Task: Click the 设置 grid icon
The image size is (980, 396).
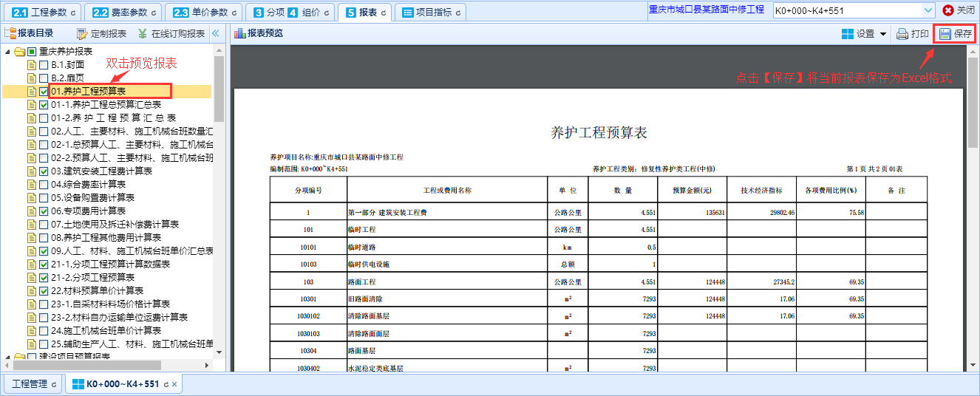Action: 847,33
